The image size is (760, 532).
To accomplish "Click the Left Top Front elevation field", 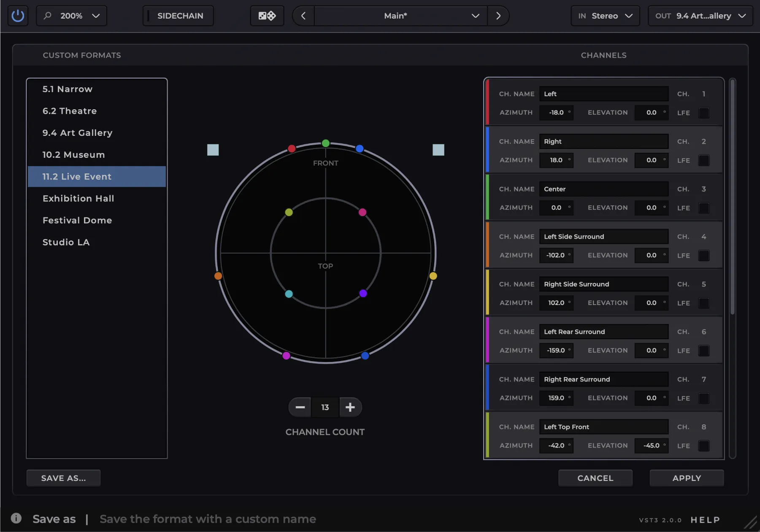I will coord(651,446).
